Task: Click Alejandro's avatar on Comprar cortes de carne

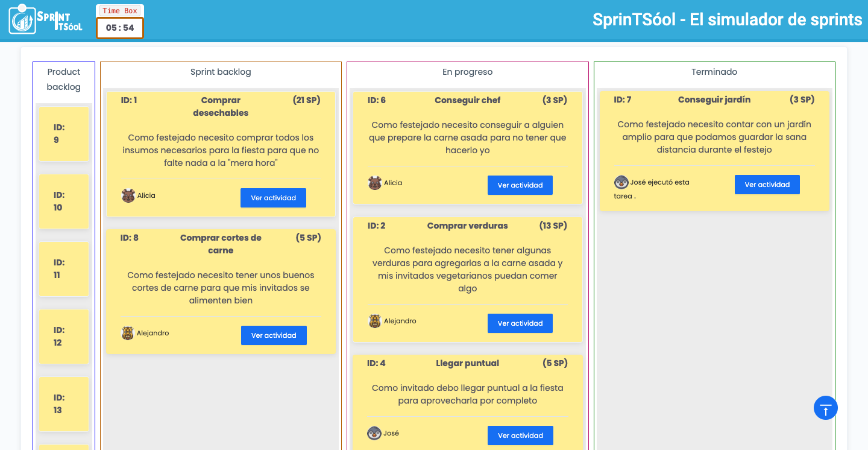Action: click(128, 333)
